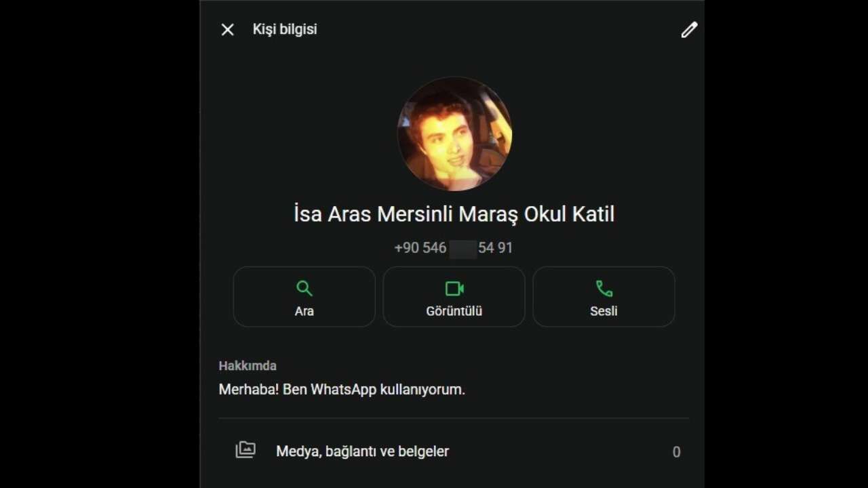The width and height of the screenshot is (868, 488).
Task: Click the media gallery icon
Action: point(245,449)
